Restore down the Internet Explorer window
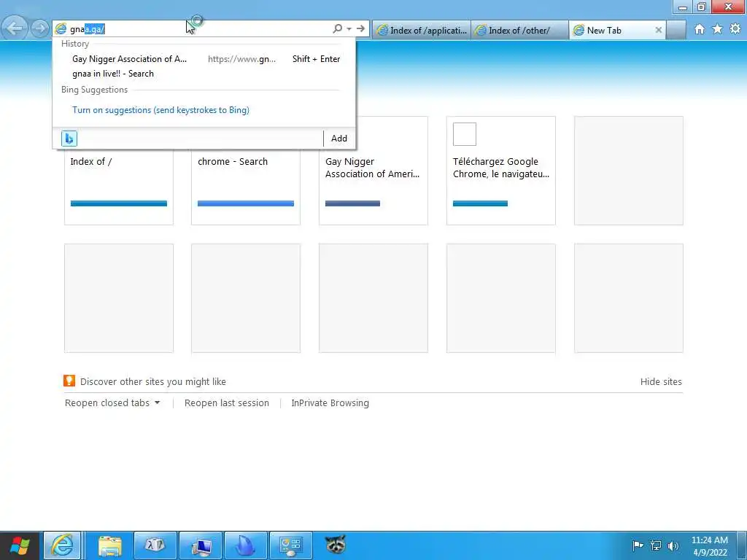 point(702,7)
